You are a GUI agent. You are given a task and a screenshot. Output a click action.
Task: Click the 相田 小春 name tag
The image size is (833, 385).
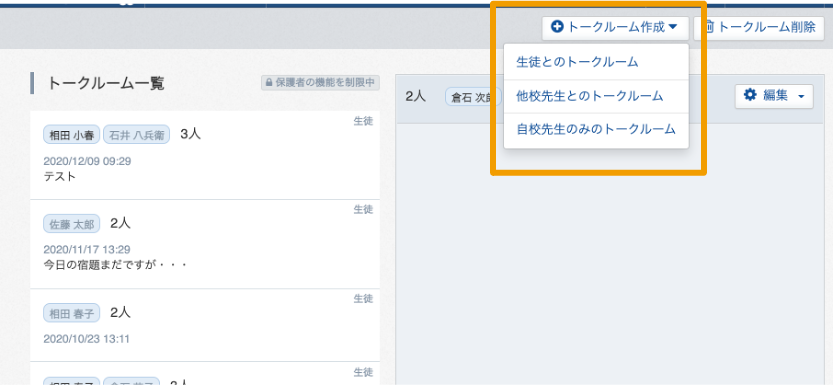[71, 135]
